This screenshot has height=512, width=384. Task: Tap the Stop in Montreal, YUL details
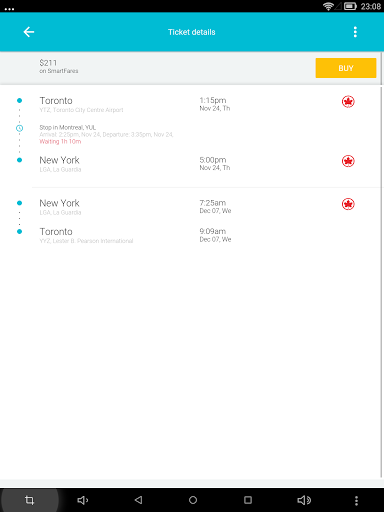coord(106,134)
